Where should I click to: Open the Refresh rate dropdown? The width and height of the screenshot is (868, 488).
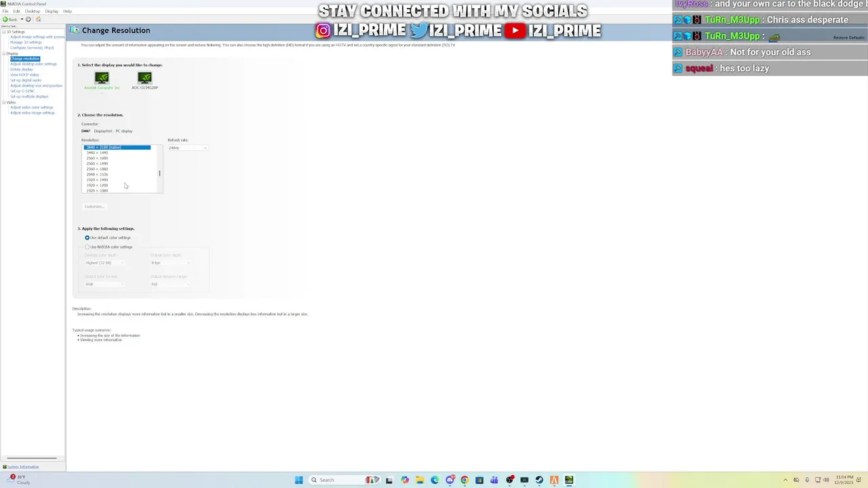(x=188, y=148)
